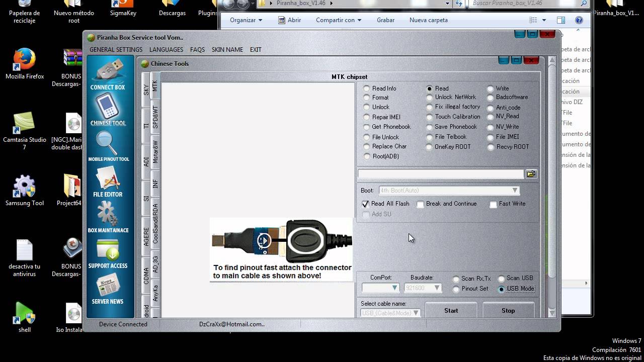Open Mozilla Firefox desktop shortcut
644x362 pixels.
pos(25,64)
